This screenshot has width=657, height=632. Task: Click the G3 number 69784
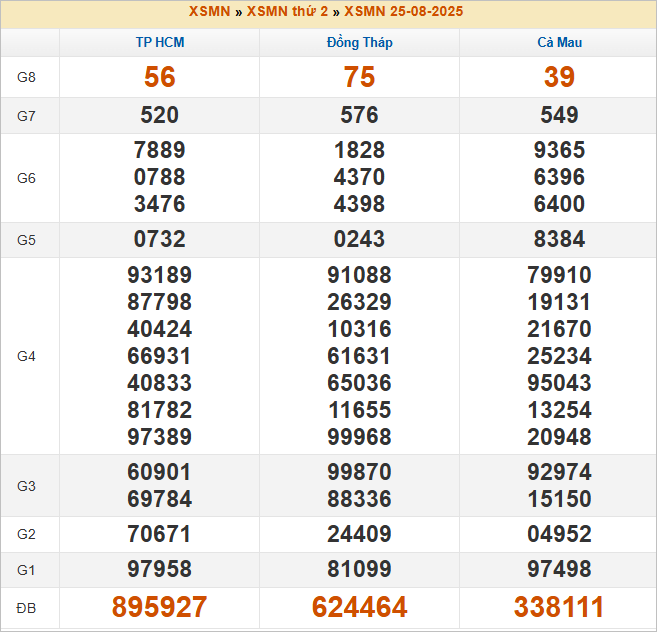point(160,499)
